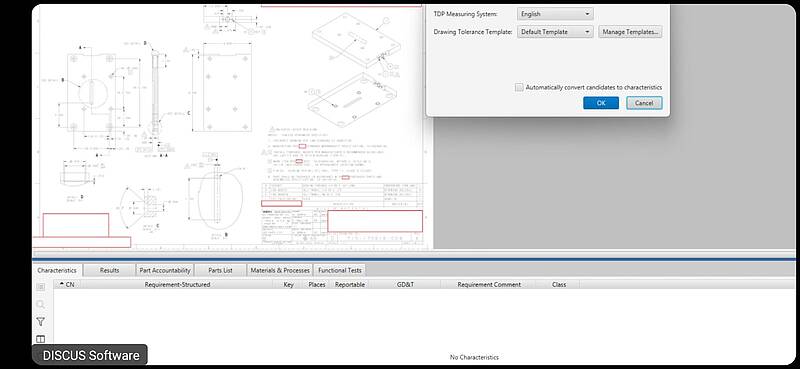800x369 pixels.
Task: Click the Manage Templates button
Action: click(x=630, y=32)
